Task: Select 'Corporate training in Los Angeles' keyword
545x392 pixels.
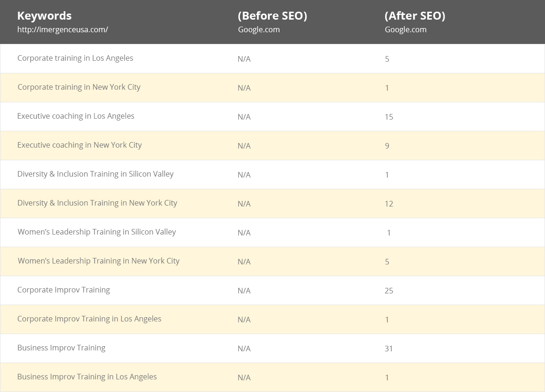Action: pyautogui.click(x=75, y=58)
